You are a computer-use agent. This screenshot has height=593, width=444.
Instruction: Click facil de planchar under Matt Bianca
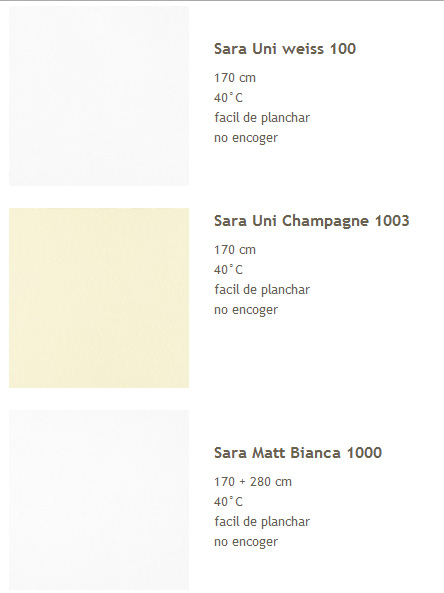click(262, 522)
